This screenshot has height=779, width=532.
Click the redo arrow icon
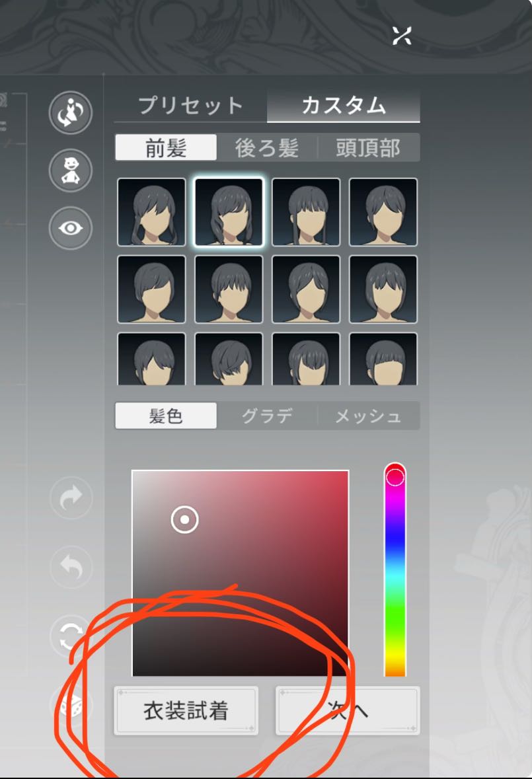point(71,498)
